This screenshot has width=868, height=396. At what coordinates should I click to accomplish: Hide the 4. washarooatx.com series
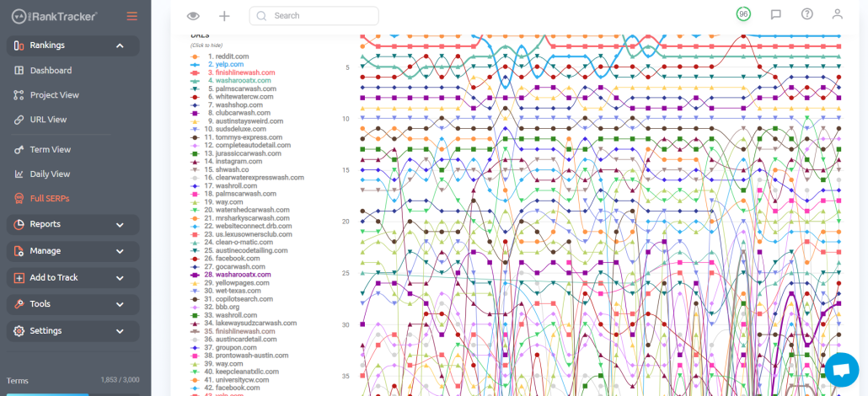pyautogui.click(x=230, y=80)
